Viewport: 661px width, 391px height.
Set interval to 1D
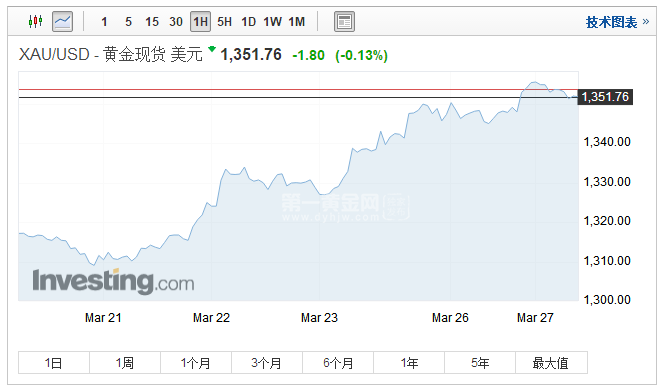[248, 21]
